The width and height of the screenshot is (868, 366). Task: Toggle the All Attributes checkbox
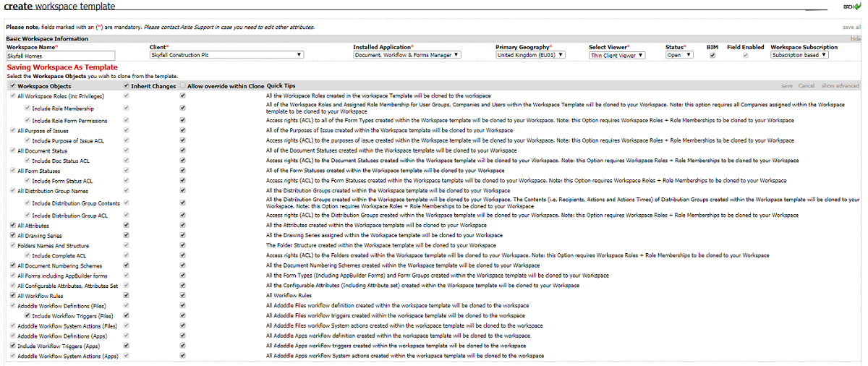point(12,226)
